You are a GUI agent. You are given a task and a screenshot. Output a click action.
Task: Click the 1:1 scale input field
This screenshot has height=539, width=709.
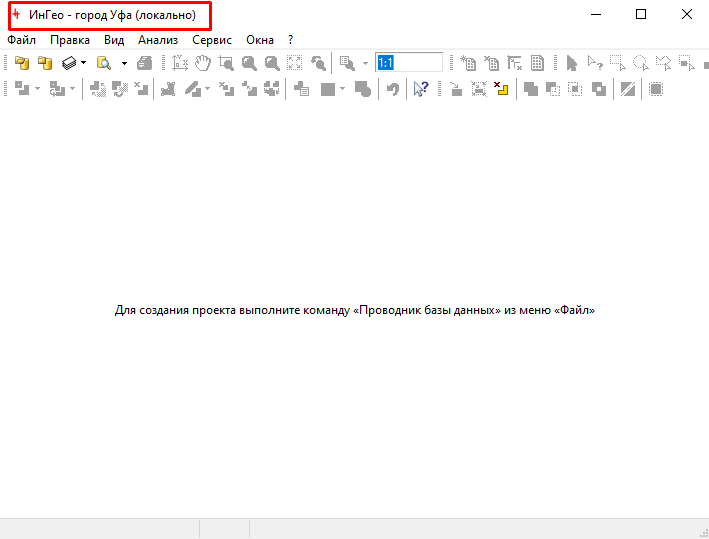point(409,62)
